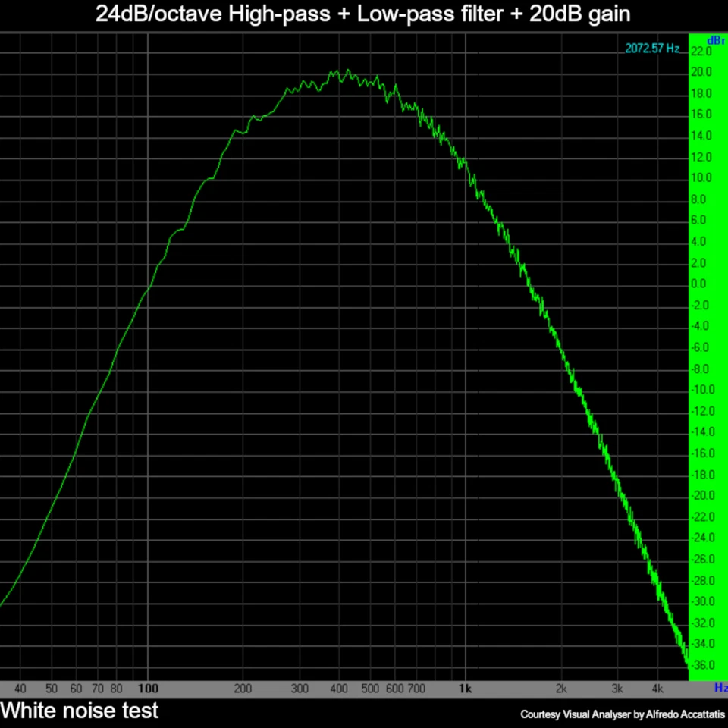Click the 40 Hz axis tick label
This screenshot has height=728, width=728.
point(20,689)
